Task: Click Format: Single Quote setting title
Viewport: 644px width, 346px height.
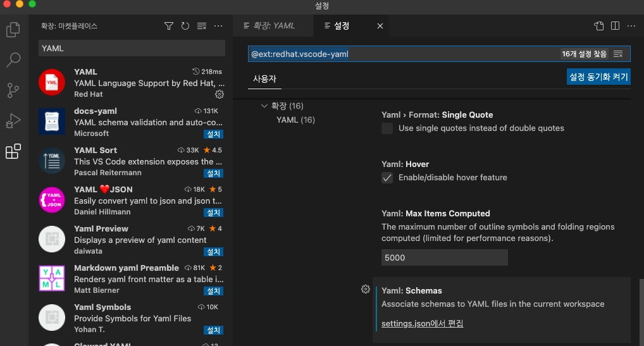Action: [437, 115]
